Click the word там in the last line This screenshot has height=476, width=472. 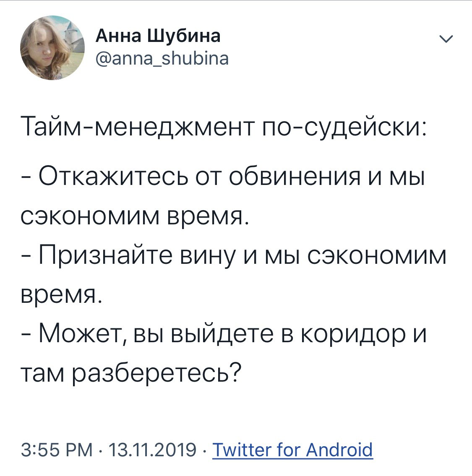click(x=44, y=372)
